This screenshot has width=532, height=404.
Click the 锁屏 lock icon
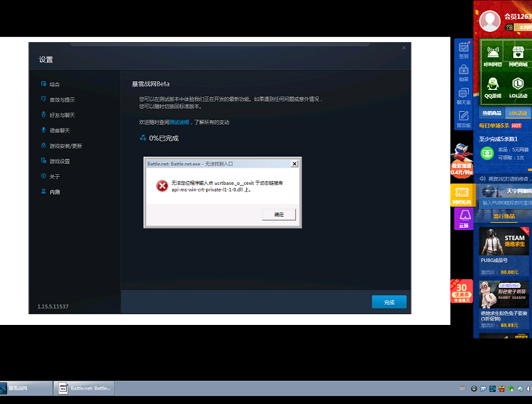(x=464, y=70)
